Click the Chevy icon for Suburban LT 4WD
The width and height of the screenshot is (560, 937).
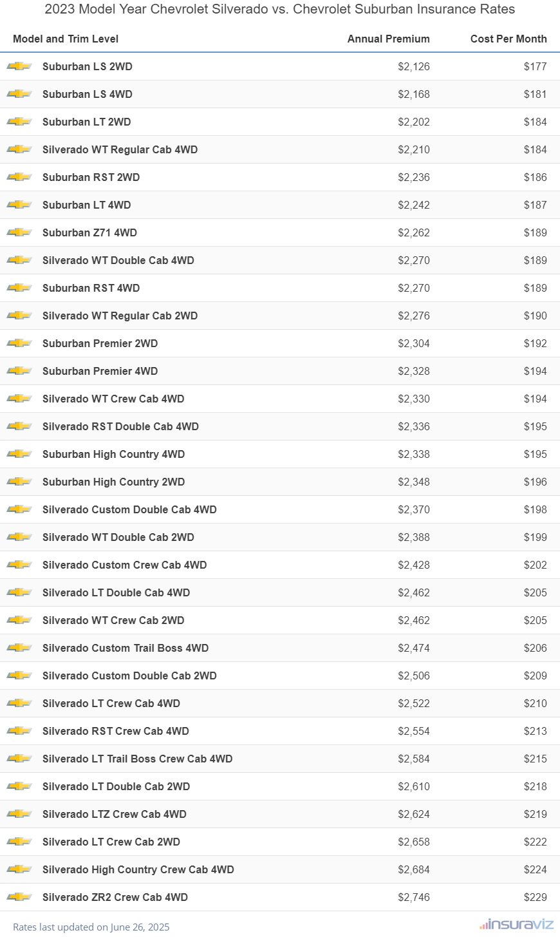click(19, 205)
